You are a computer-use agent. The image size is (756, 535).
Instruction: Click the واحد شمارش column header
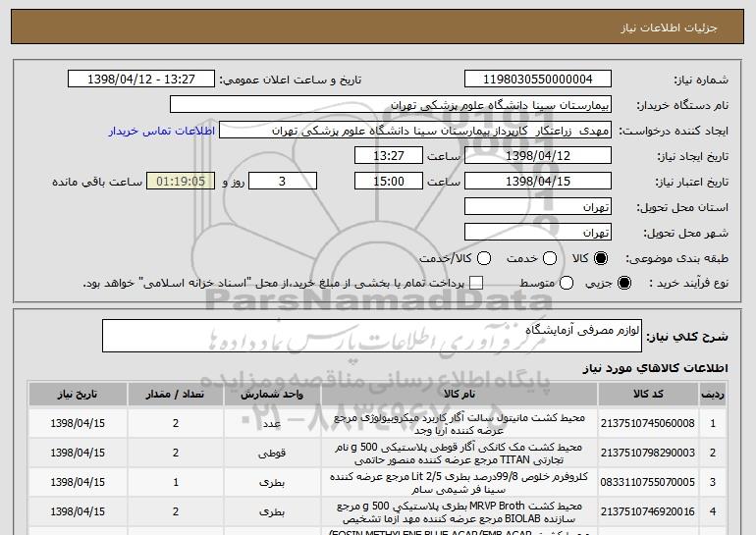[272, 395]
